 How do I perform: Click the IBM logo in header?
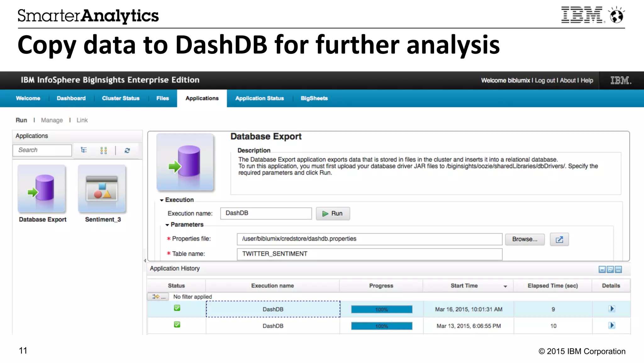[620, 81]
